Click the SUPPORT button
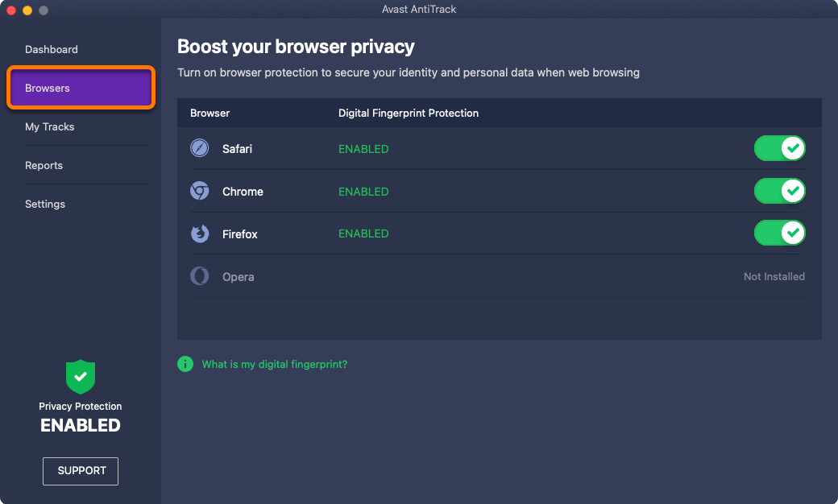The image size is (838, 504). (81, 471)
